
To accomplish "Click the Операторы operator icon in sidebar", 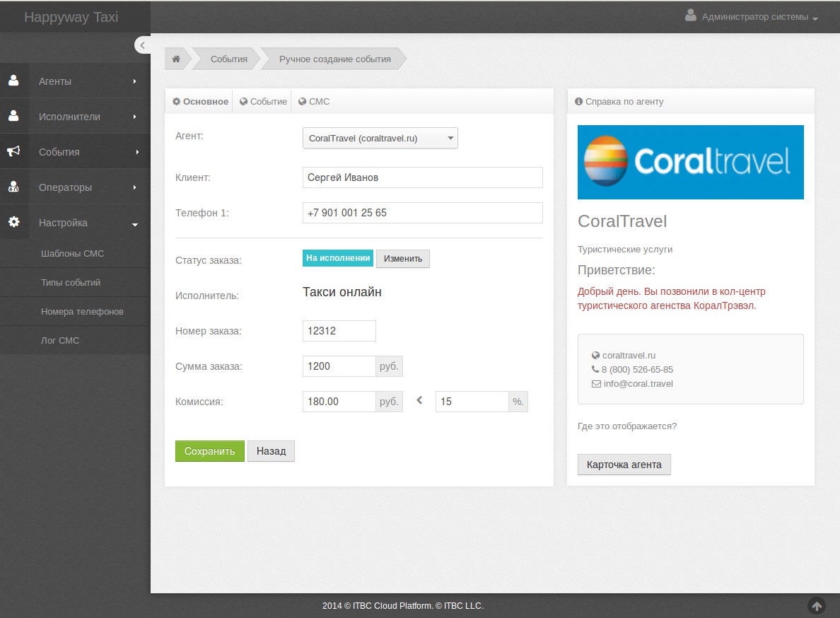I will (x=13, y=187).
